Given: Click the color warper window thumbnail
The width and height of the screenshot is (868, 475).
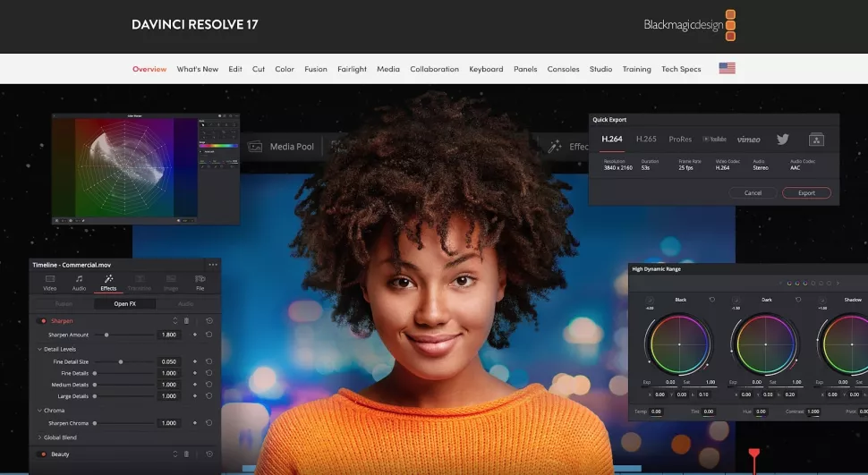Looking at the screenshot, I should pyautogui.click(x=146, y=169).
